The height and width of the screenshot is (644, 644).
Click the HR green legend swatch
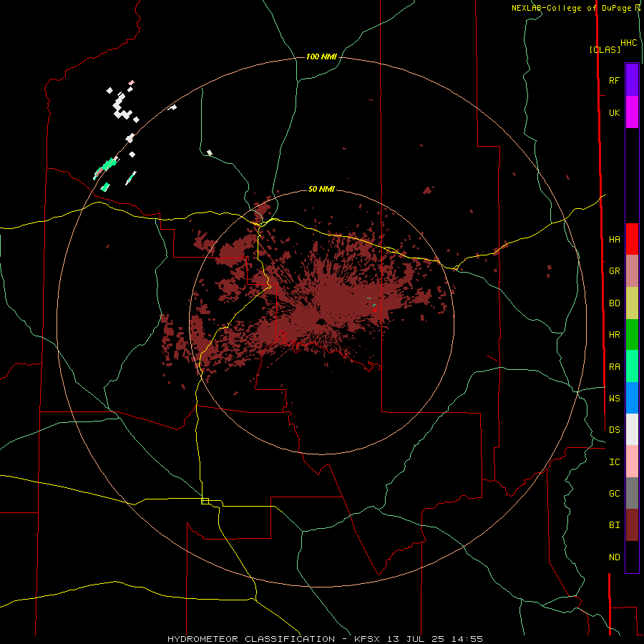click(x=632, y=335)
